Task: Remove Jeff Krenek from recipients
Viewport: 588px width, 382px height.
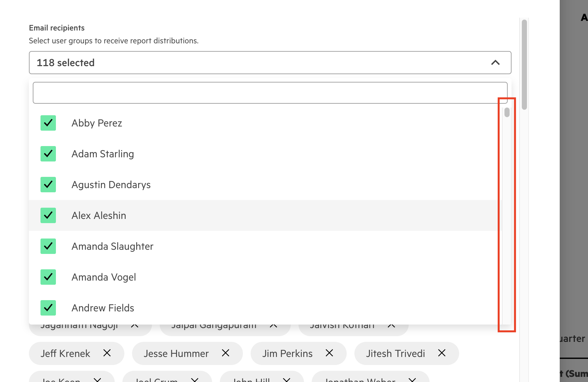Action: coord(107,353)
